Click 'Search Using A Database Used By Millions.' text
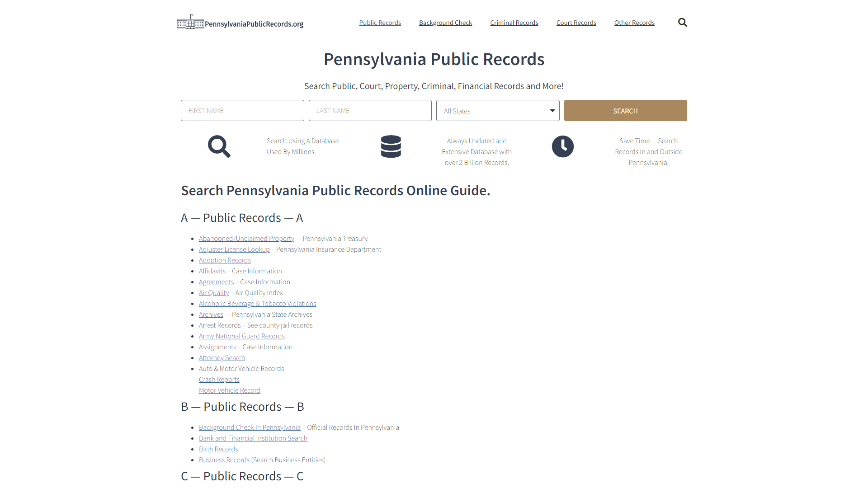This screenshot has width=868, height=488. pyautogui.click(x=302, y=146)
